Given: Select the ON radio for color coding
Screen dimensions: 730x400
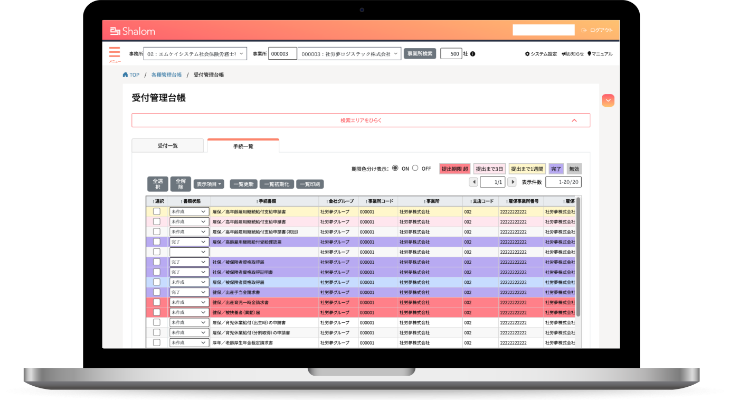Looking at the screenshot, I should point(395,168).
